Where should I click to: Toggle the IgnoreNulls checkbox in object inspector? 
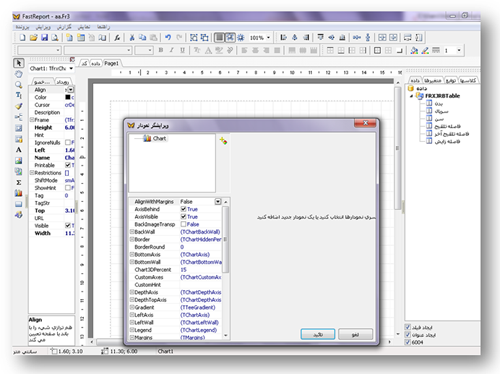(x=68, y=143)
